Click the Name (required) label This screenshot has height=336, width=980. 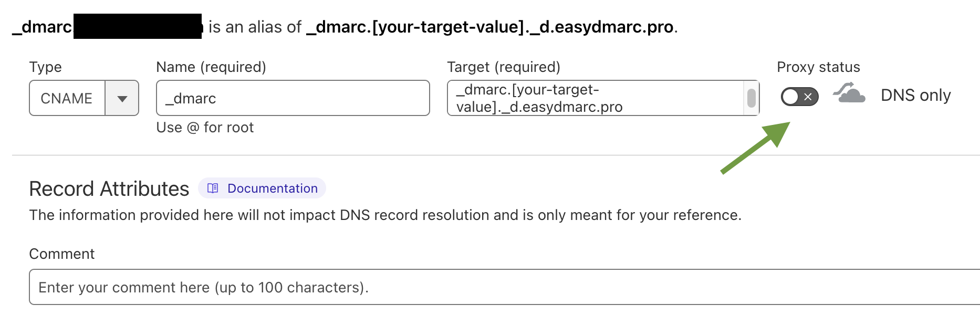(x=211, y=67)
